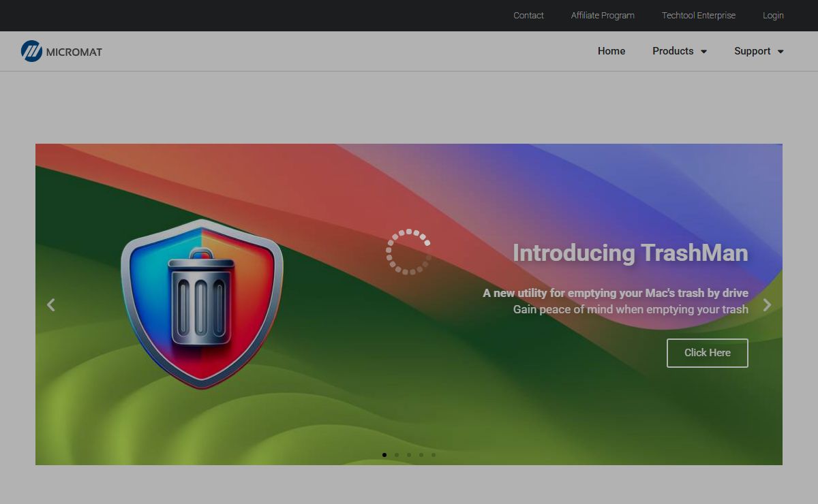
Task: Click the Micromat logo
Action: 61,51
